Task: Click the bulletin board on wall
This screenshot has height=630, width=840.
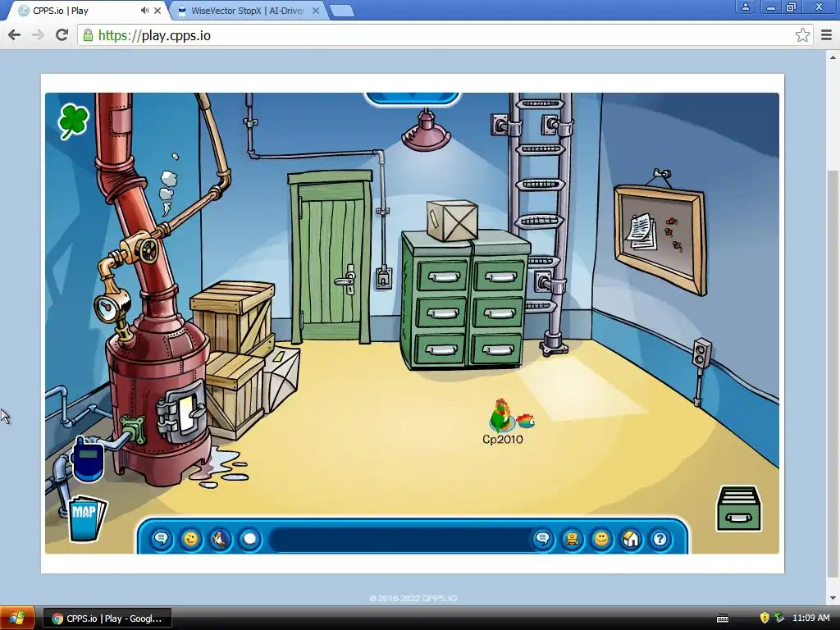Action: click(660, 240)
